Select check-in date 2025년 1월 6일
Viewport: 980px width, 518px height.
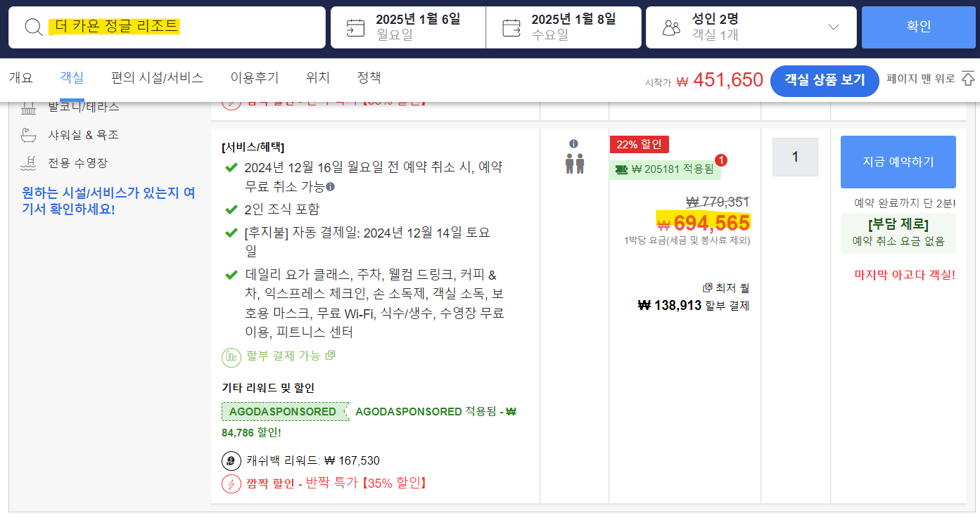point(408,27)
